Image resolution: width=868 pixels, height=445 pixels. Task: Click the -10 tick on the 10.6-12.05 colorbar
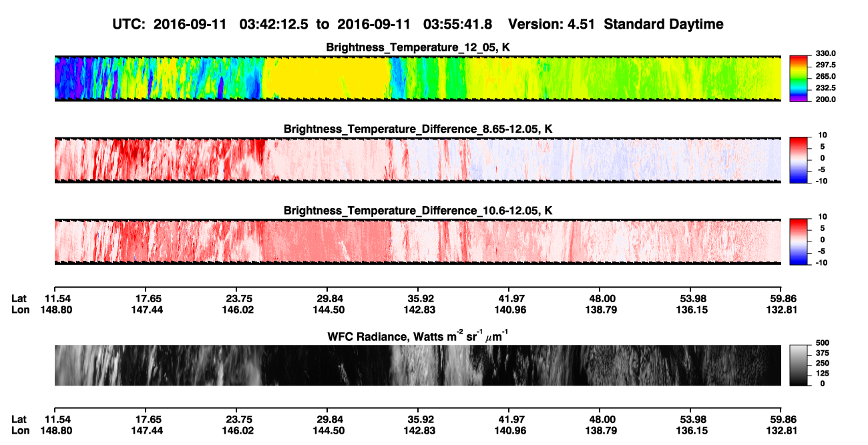(x=821, y=262)
